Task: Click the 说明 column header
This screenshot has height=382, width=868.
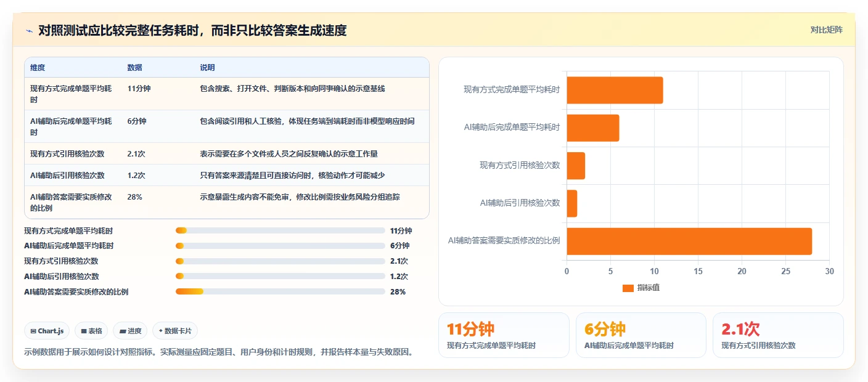Action: [207, 67]
